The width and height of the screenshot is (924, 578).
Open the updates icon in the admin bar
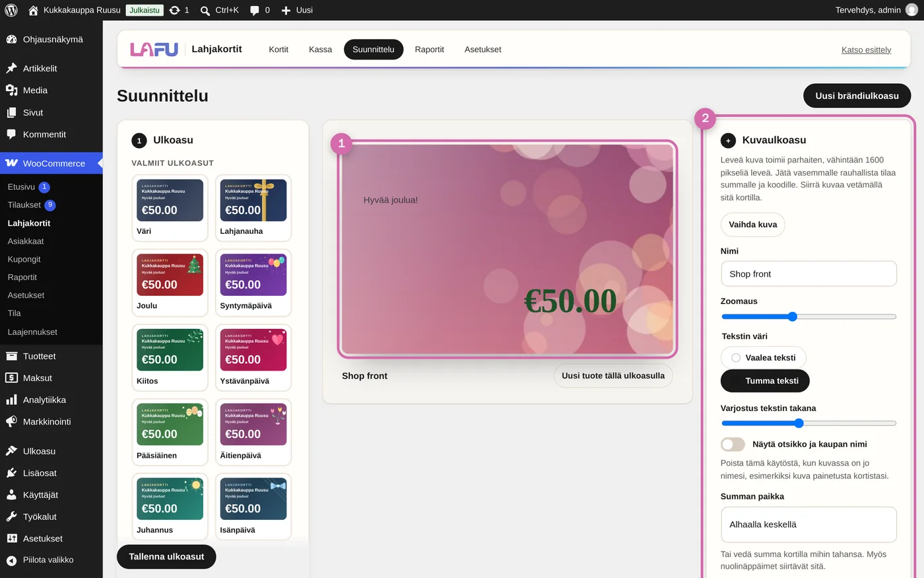[174, 10]
